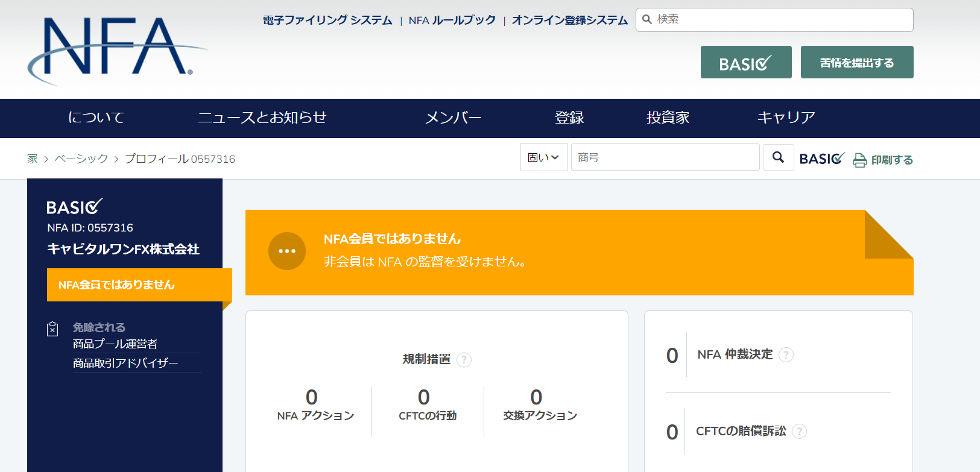Click BASIC logo in dark sidebar

(75, 207)
